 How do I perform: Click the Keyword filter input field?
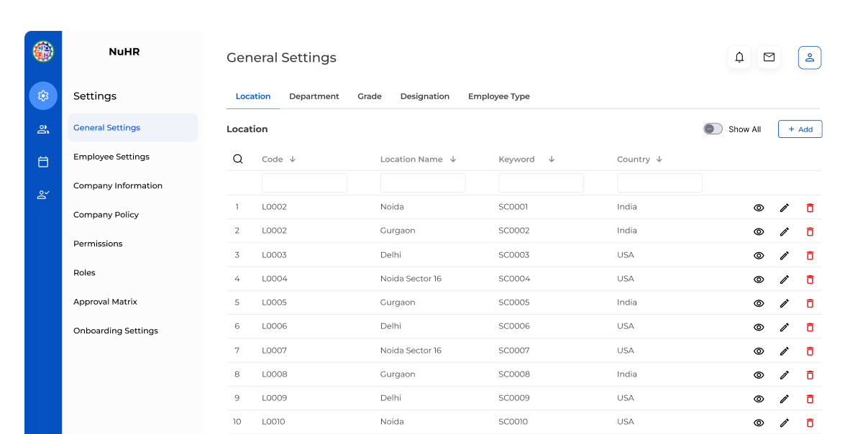point(541,183)
